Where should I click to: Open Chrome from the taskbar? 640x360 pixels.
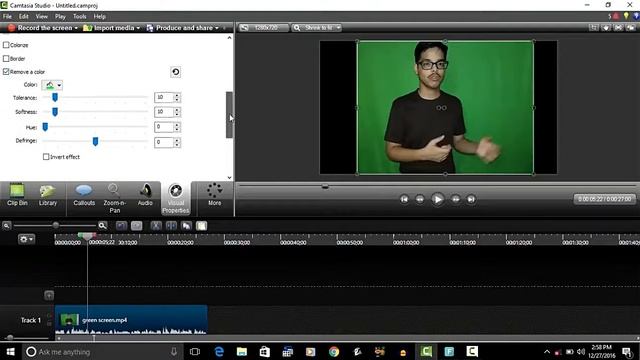click(334, 351)
